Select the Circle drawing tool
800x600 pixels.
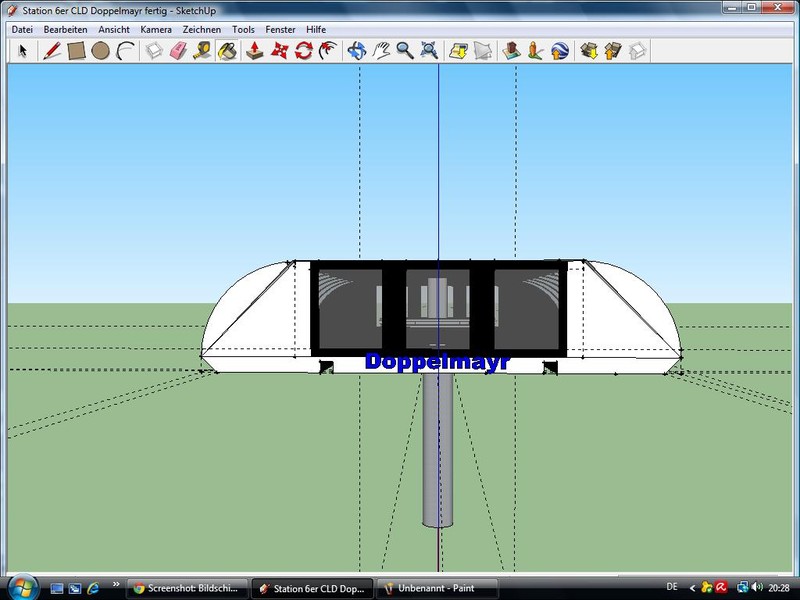100,51
